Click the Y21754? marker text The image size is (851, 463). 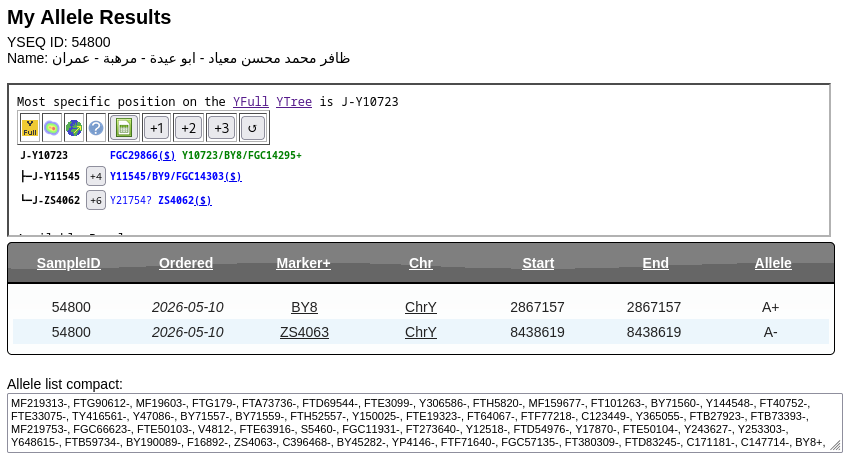(x=130, y=200)
